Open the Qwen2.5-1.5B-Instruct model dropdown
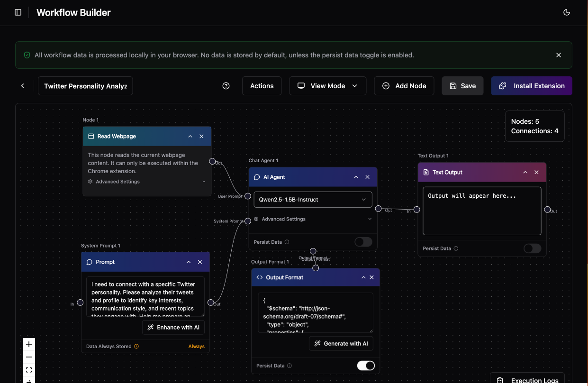588x386 pixels. click(x=313, y=200)
